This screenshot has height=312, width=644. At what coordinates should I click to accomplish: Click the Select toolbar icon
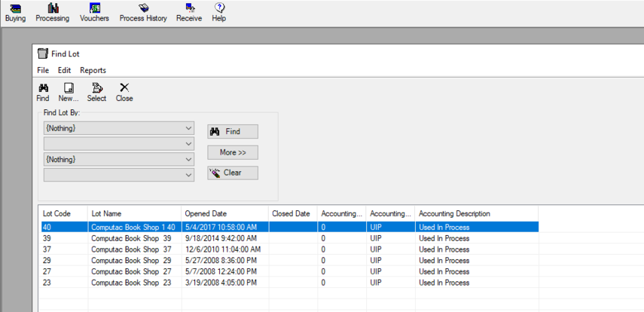[96, 93]
